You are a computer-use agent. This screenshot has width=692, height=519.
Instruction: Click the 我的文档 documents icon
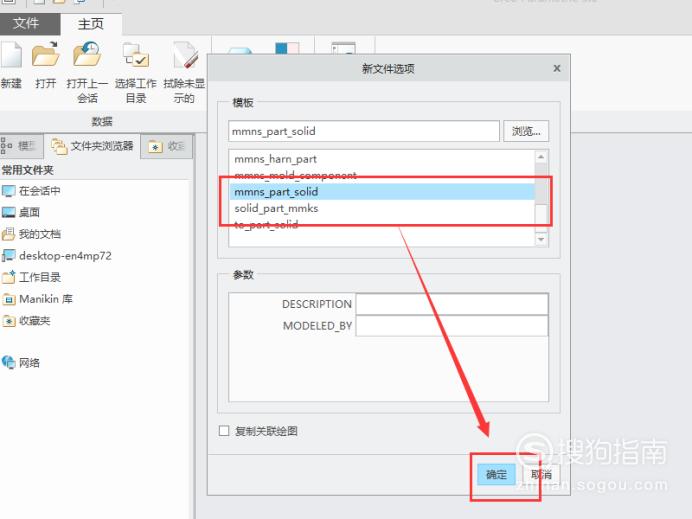pos(8,234)
